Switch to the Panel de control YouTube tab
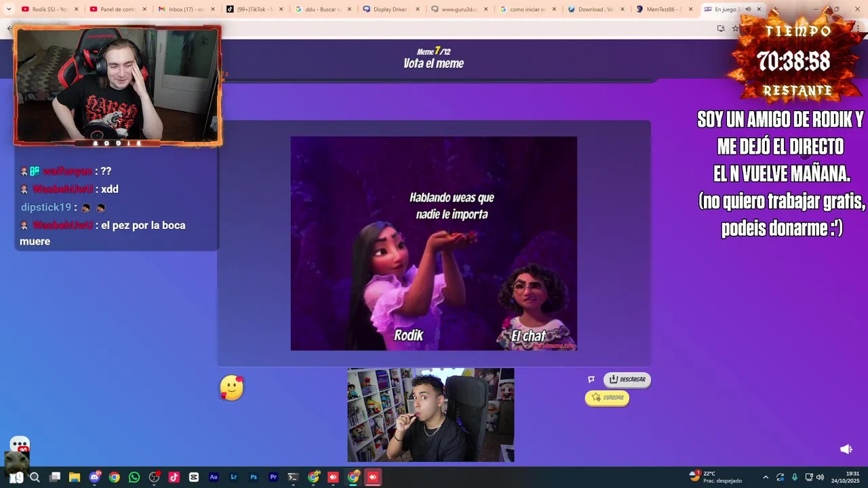The image size is (868, 488). click(x=117, y=9)
